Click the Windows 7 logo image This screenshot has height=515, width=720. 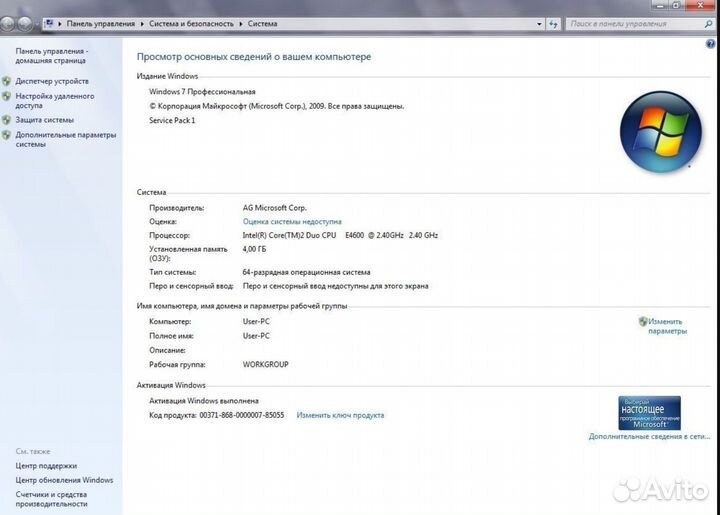pyautogui.click(x=661, y=131)
